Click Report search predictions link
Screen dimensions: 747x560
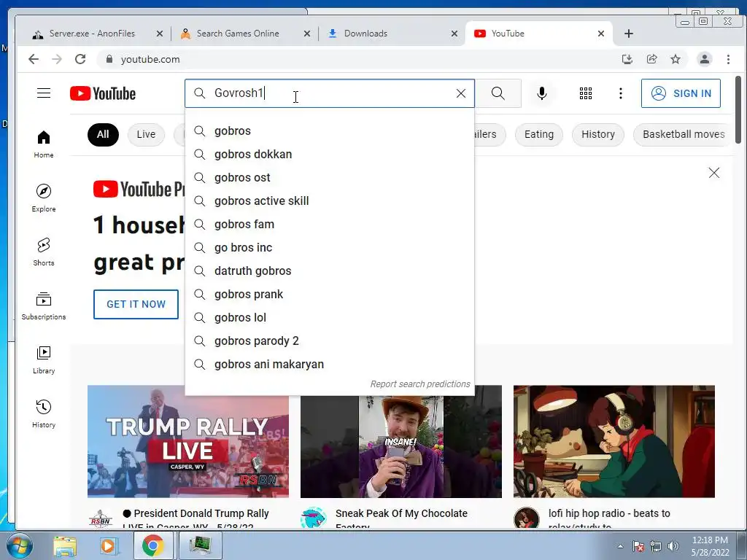pos(419,384)
